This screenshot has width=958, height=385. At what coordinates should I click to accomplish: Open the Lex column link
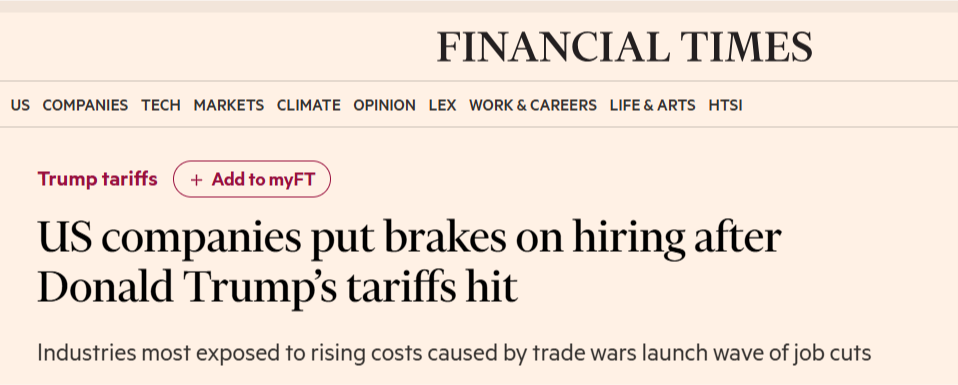pos(442,105)
